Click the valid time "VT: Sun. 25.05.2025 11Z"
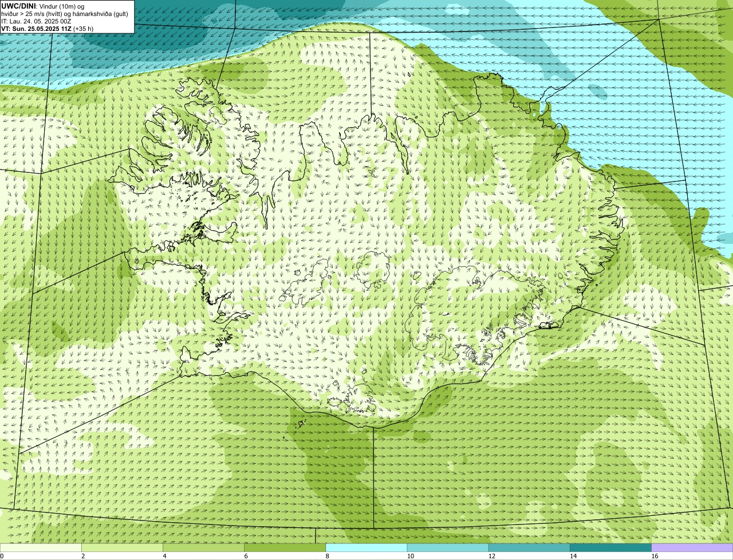The image size is (733, 560). click(37, 29)
